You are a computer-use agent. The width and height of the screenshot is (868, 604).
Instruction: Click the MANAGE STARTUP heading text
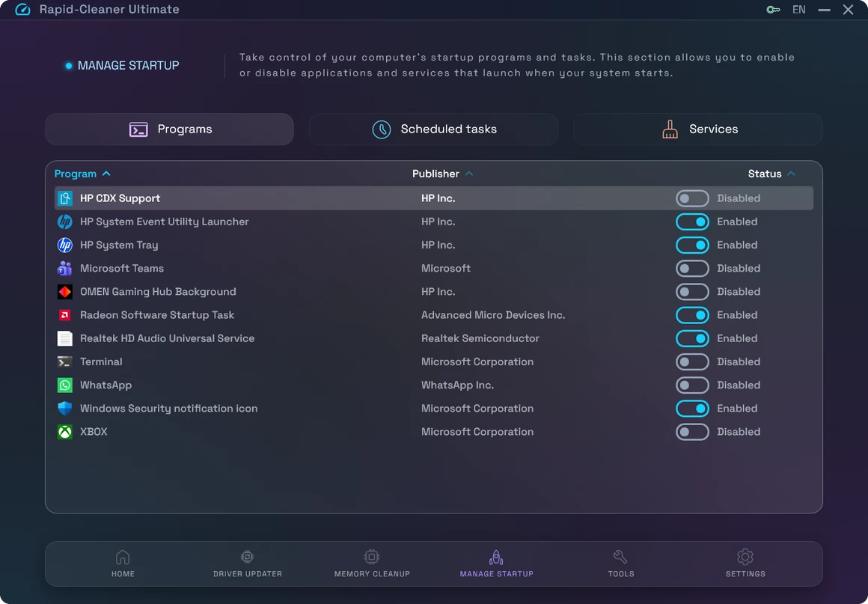click(x=129, y=65)
